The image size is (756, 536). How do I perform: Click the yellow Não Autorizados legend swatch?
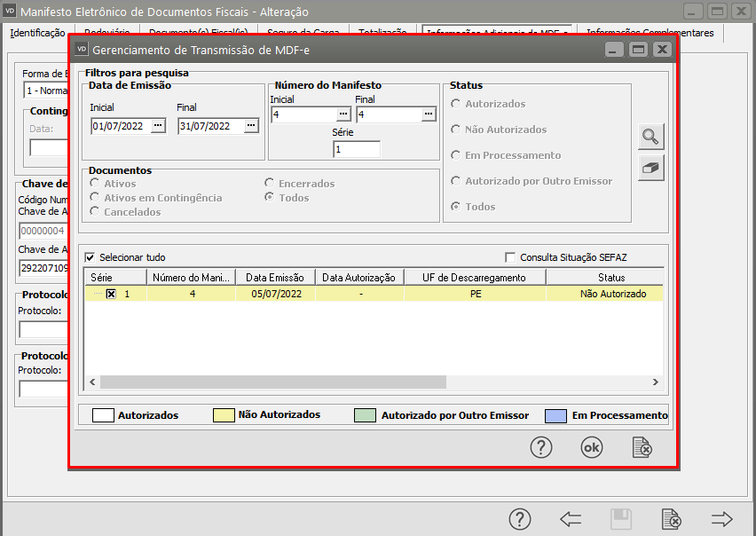[x=222, y=415]
